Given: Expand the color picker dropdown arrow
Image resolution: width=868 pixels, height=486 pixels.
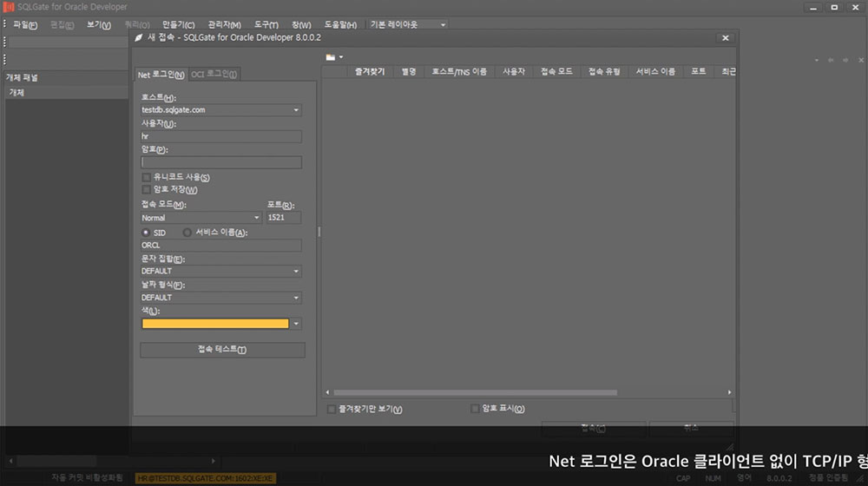Looking at the screenshot, I should pyautogui.click(x=296, y=324).
